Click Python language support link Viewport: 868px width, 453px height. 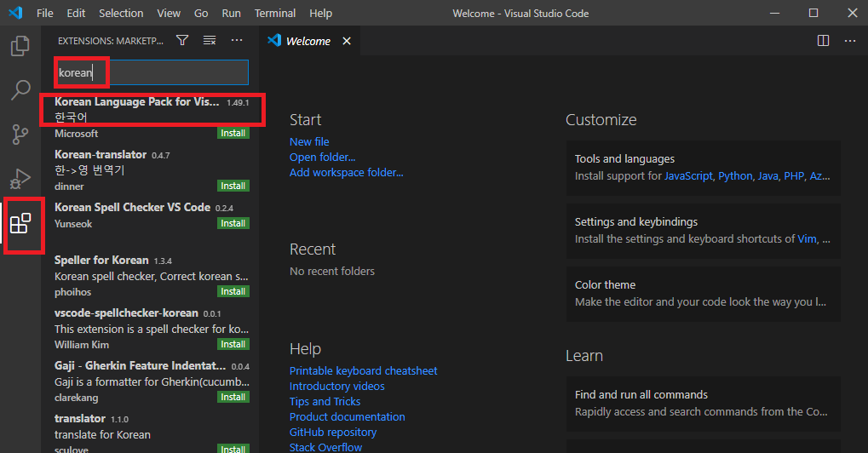point(735,176)
